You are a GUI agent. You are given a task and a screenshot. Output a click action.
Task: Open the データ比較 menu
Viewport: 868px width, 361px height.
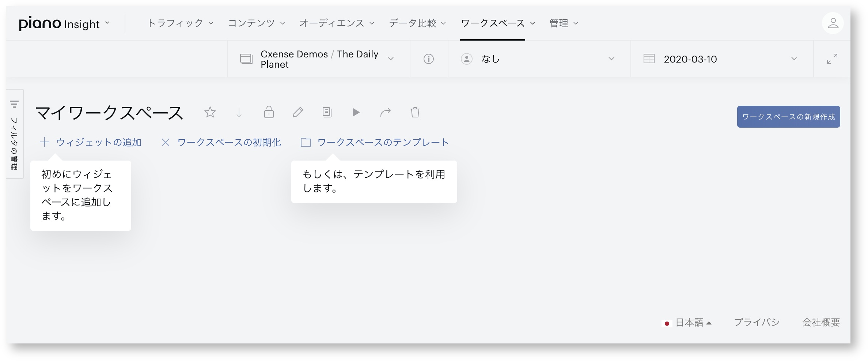pos(417,23)
